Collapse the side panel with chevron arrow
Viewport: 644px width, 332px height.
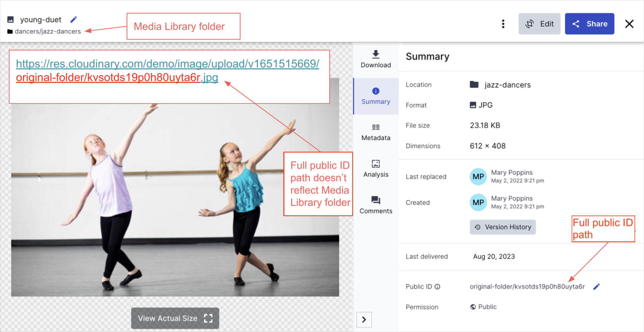364,320
